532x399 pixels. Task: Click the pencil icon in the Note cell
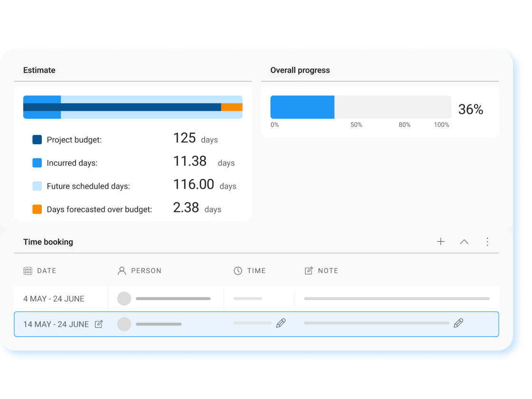(458, 323)
